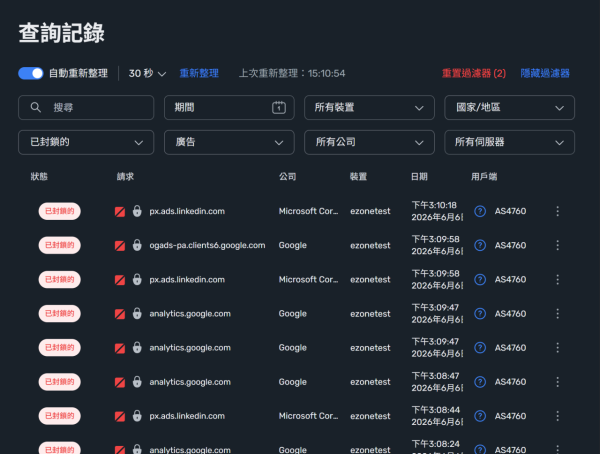
Task: Open the 所有公司 company dropdown
Action: click(x=369, y=142)
